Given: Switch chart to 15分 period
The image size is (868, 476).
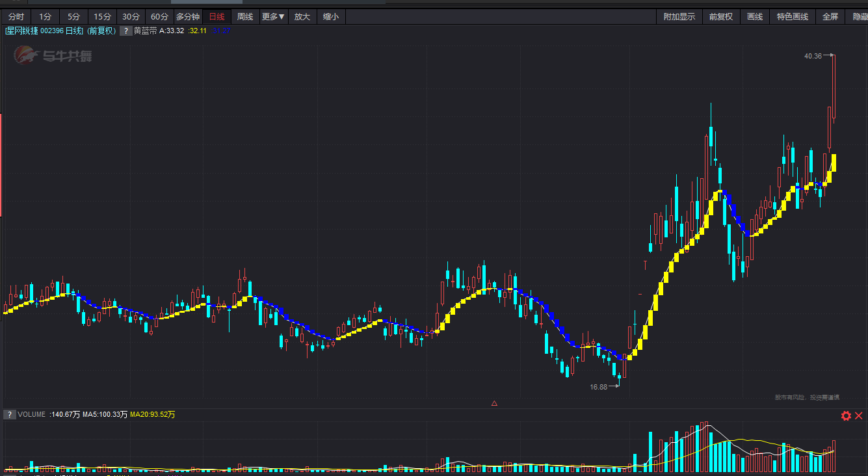Looking at the screenshot, I should coord(102,17).
